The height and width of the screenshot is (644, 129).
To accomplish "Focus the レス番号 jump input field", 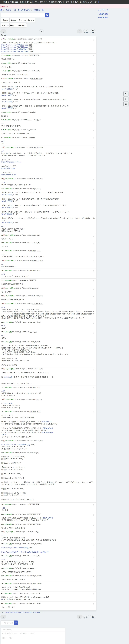I will click(x=7, y=623).
